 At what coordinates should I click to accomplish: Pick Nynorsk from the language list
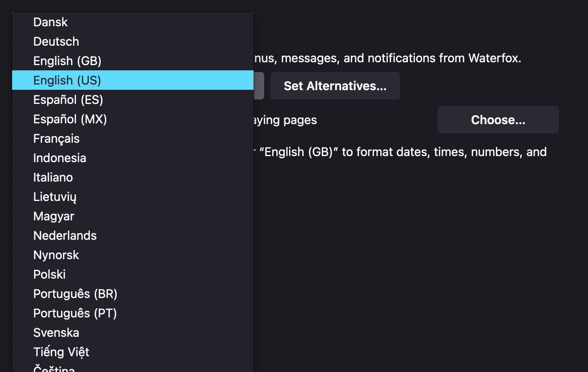[56, 255]
